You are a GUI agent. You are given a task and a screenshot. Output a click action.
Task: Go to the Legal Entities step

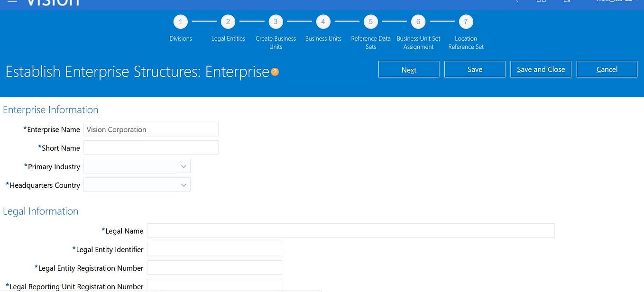click(x=228, y=21)
